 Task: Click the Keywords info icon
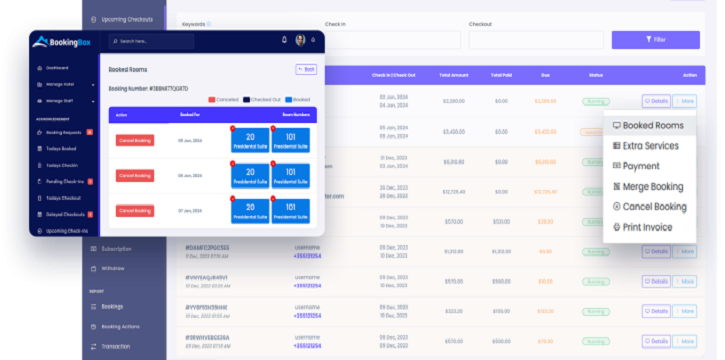click(x=209, y=24)
